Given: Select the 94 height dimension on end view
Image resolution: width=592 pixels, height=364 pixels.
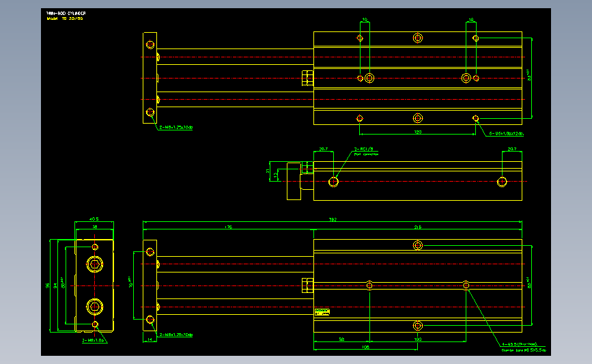Looking at the screenshot, I should tap(55, 286).
